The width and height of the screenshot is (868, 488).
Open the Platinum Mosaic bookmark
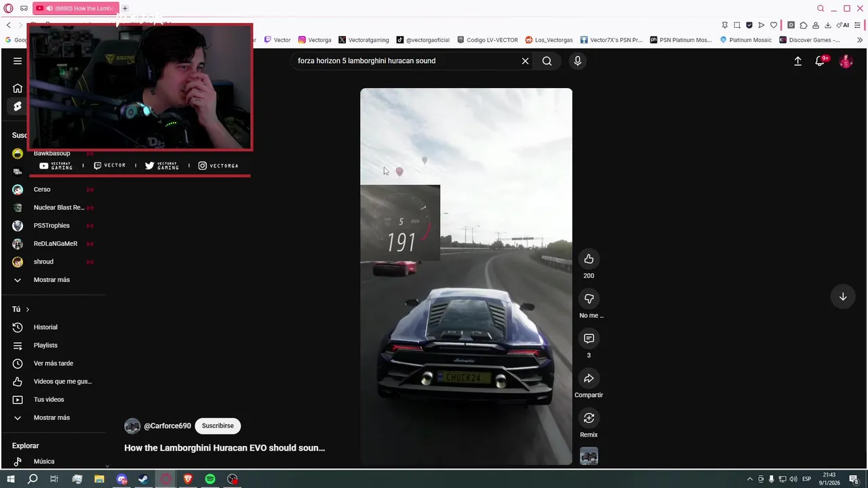746,40
